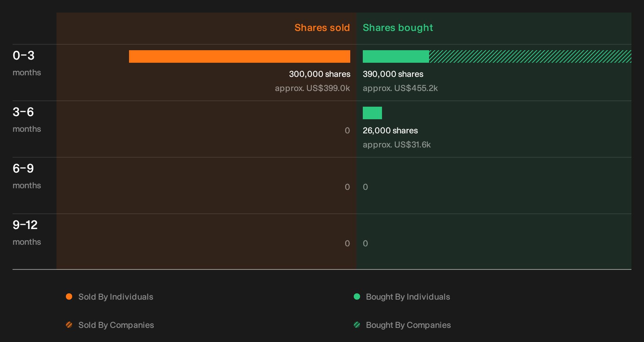644x342 pixels.
Task: Click the 'Sold By Companies' legend label
Action: point(116,325)
